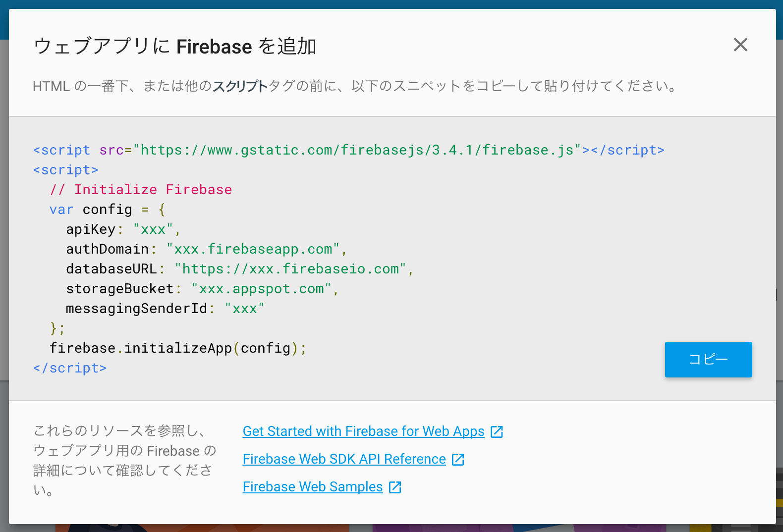Click the messagingSenderId value in the code
Viewport: 783px width, 532px height.
coord(244,309)
